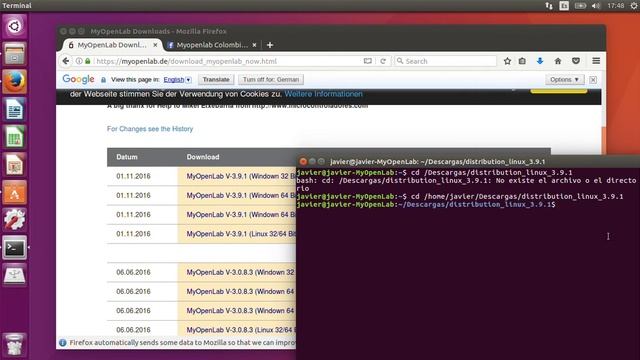
Task: Show bookmarks list icon in Firefox toolbar
Action: (x=522, y=61)
